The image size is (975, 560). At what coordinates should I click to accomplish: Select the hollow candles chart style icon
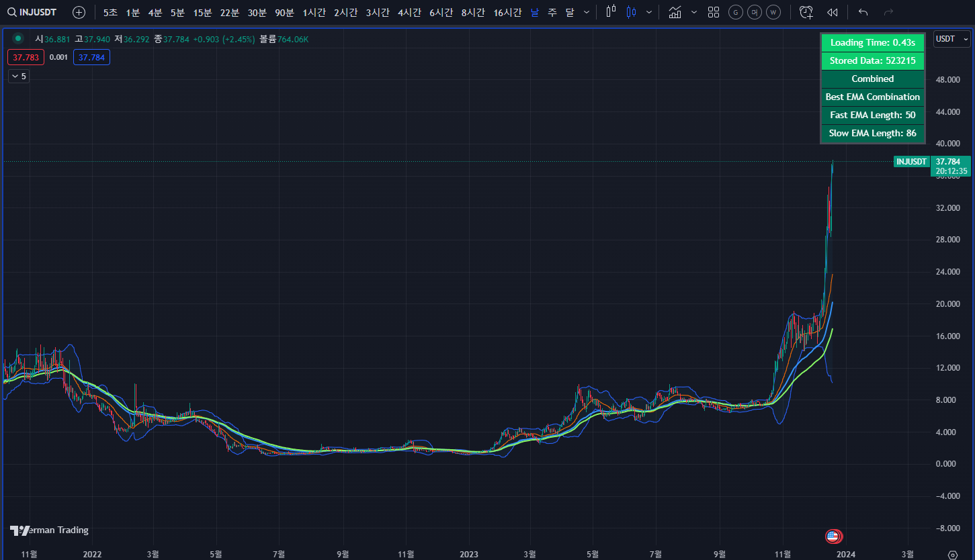pos(611,12)
